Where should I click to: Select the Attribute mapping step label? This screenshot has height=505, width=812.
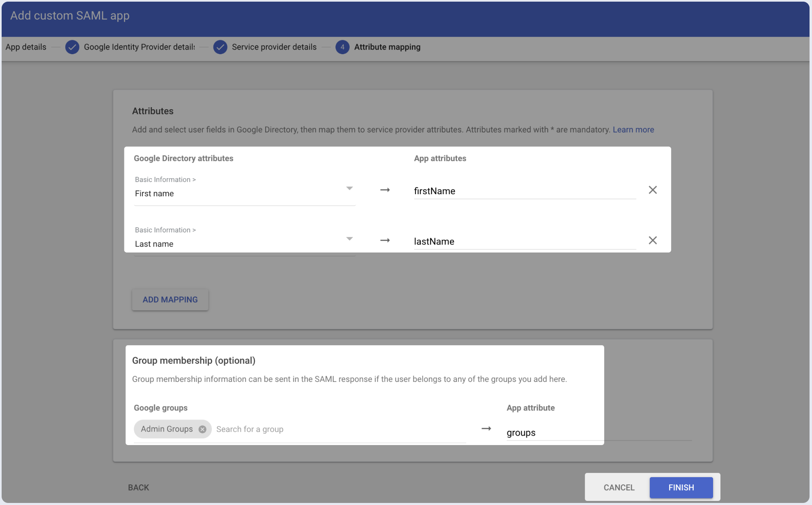point(387,47)
